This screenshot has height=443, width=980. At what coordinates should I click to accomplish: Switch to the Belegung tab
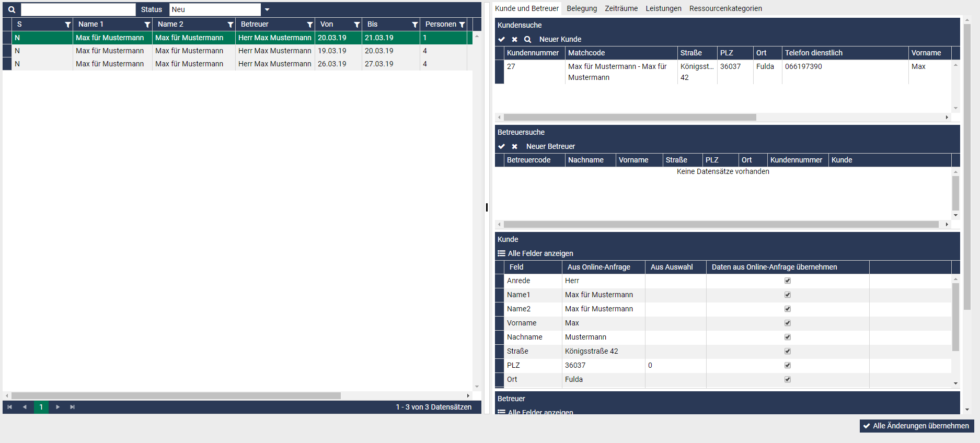pyautogui.click(x=582, y=8)
